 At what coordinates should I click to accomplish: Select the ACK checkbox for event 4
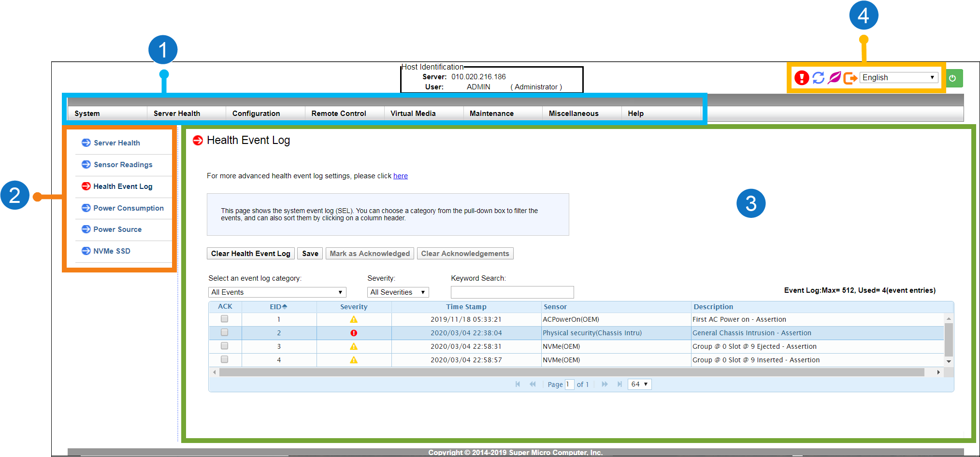tap(224, 359)
